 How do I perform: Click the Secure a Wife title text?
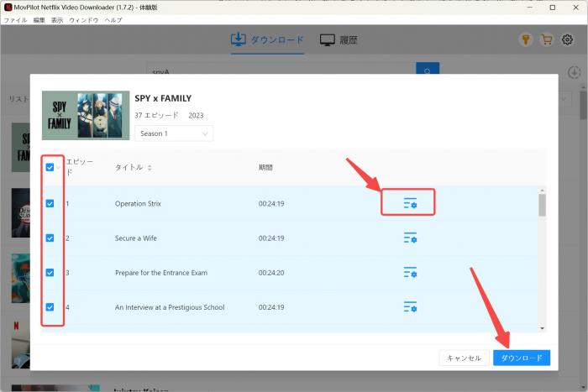[x=136, y=238]
